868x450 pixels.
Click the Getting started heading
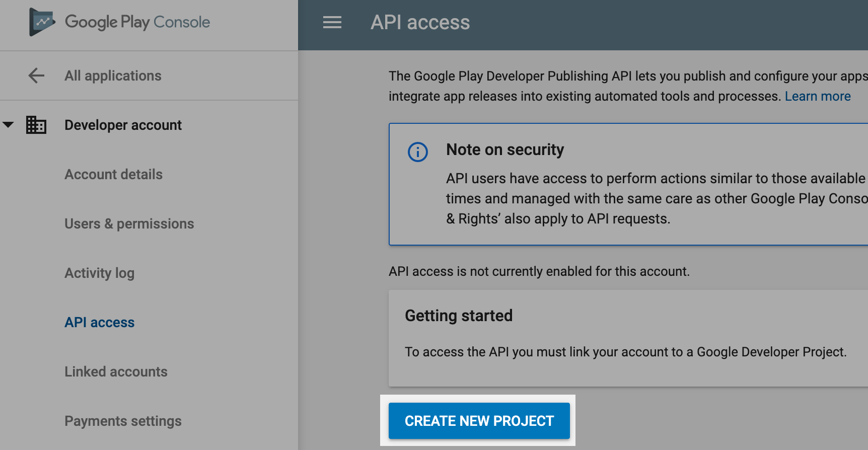click(x=459, y=316)
